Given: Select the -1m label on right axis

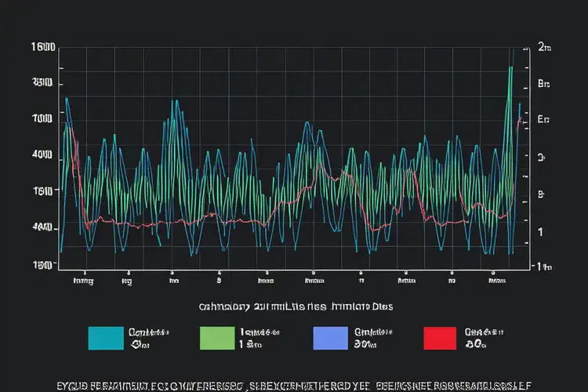Looking at the screenshot, I should (x=539, y=266).
